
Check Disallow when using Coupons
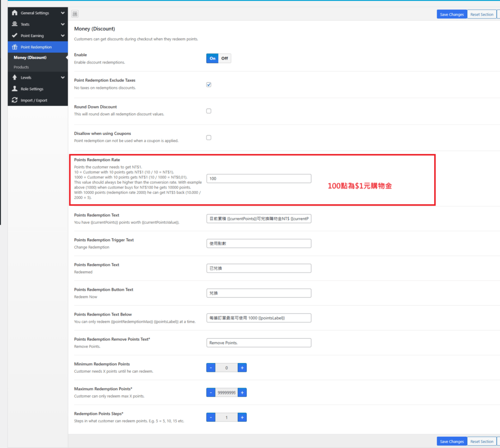(x=208, y=138)
